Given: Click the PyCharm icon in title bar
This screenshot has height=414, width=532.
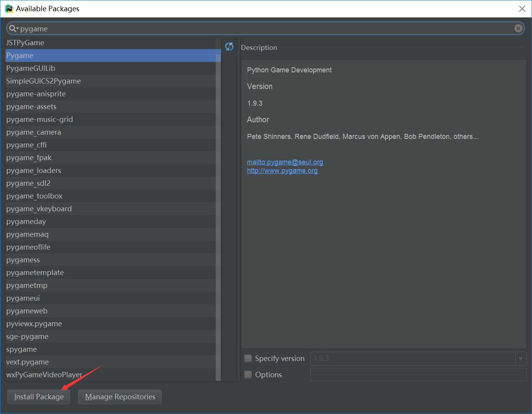Looking at the screenshot, I should pos(9,9).
